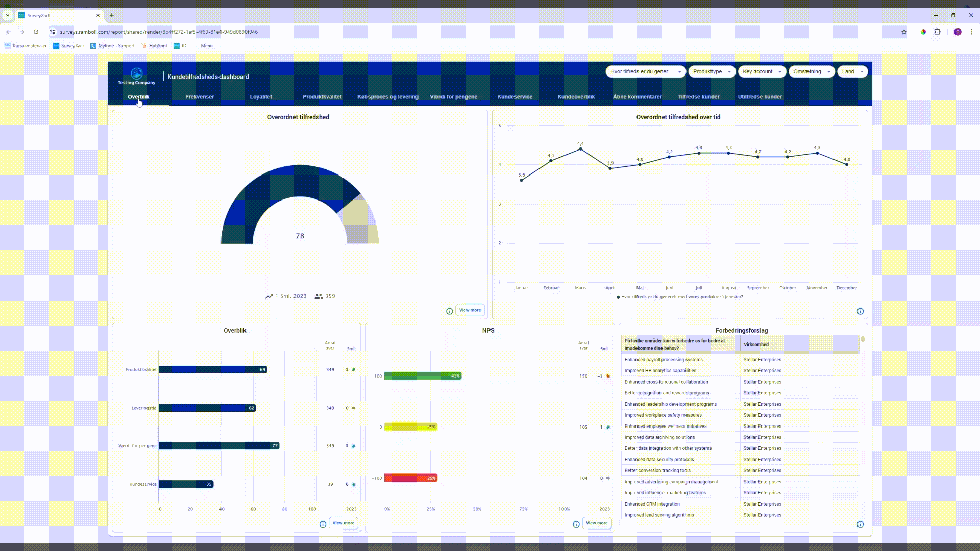Bookmark this page with the star icon
The width and height of the screenshot is (980, 551).
[x=904, y=32]
